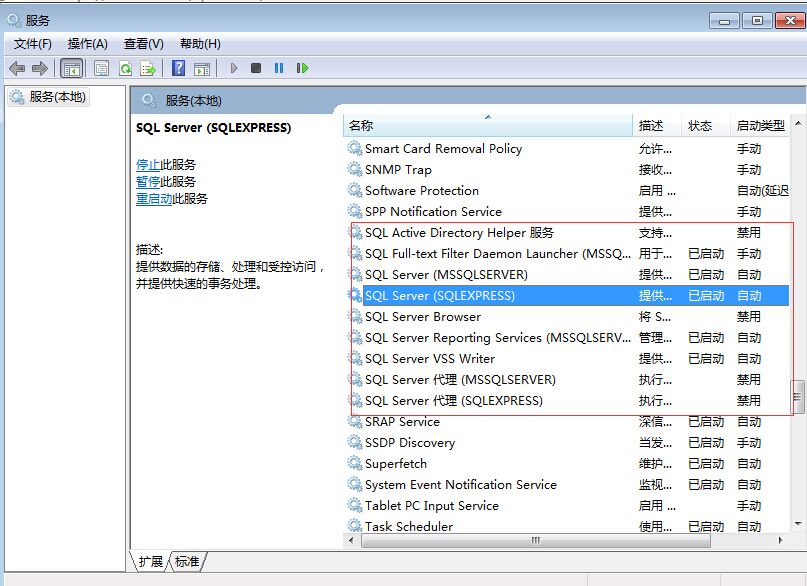Switch to the 标准 tab

tap(187, 561)
